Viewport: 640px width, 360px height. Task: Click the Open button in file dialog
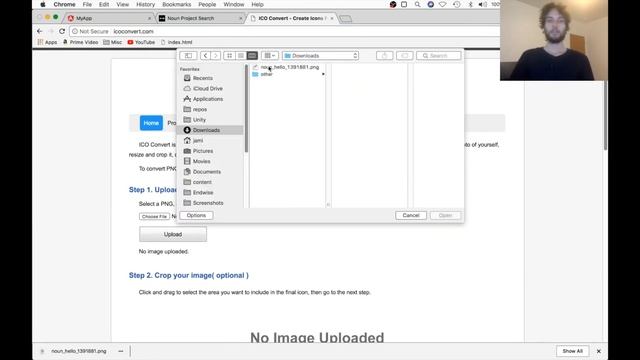point(445,215)
